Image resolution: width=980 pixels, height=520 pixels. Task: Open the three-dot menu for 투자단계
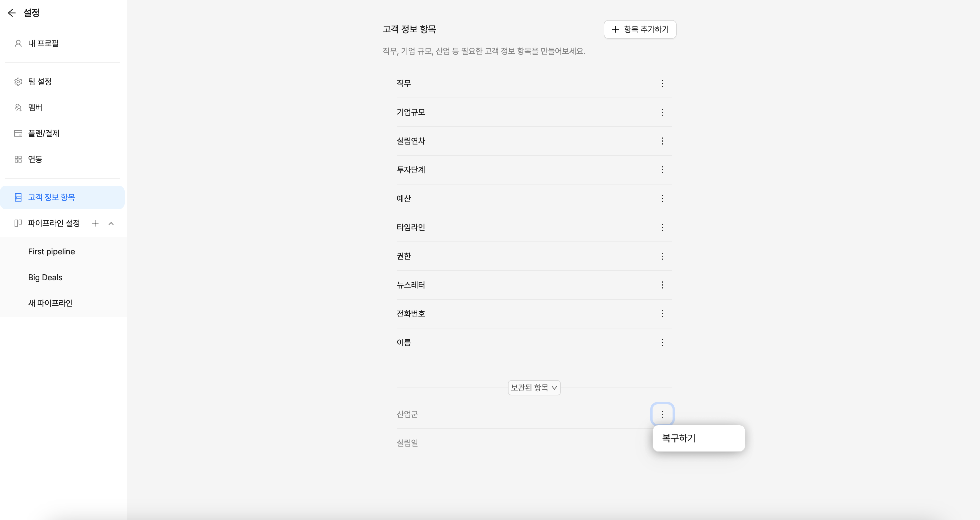click(662, 170)
